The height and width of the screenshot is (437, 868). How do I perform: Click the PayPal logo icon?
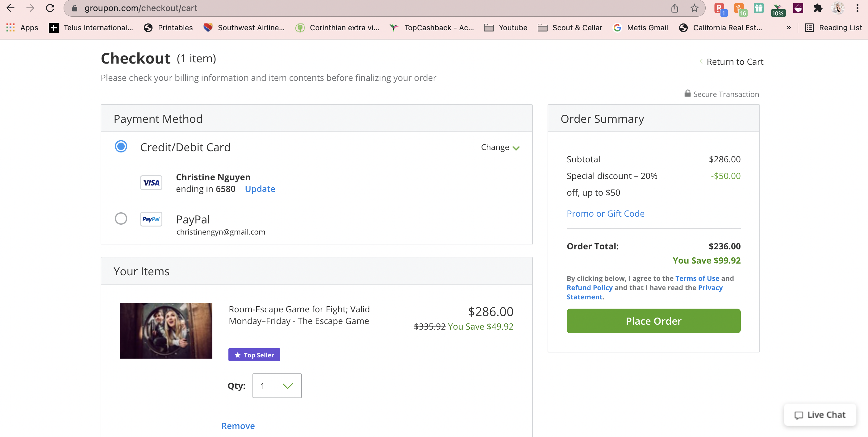tap(151, 219)
